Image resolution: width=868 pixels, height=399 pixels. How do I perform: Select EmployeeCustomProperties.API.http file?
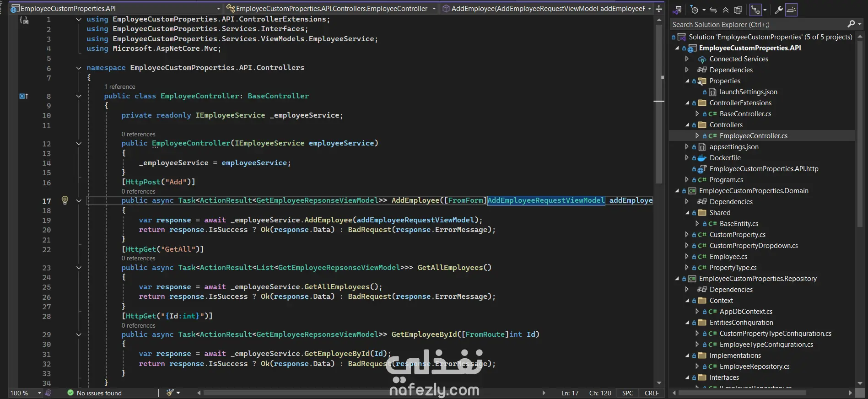point(764,169)
